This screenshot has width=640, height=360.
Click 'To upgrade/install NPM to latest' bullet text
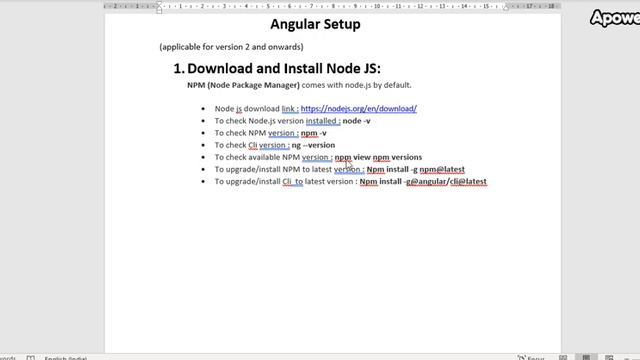pyautogui.click(x=273, y=169)
